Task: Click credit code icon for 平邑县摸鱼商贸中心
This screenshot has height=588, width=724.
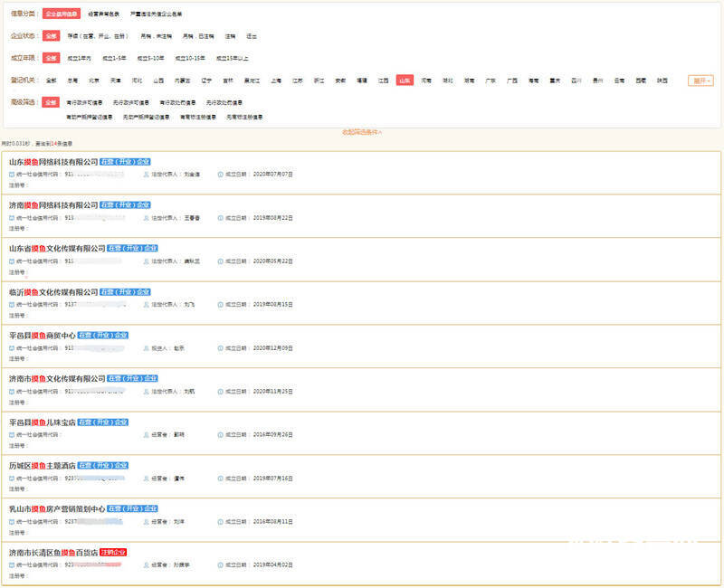Action: point(12,347)
